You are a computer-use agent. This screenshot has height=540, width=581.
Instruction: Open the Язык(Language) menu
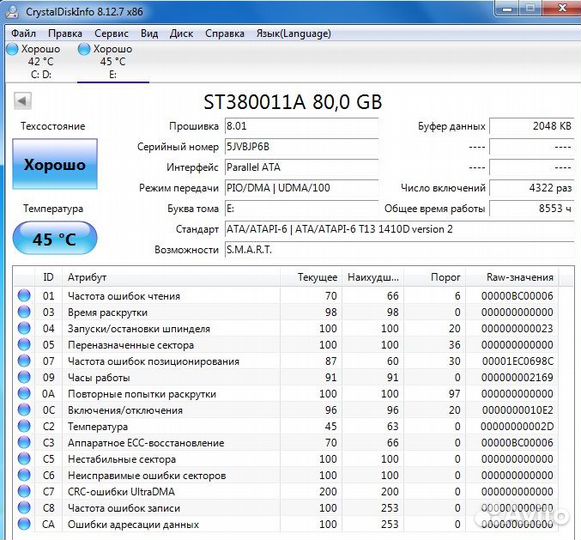click(293, 33)
